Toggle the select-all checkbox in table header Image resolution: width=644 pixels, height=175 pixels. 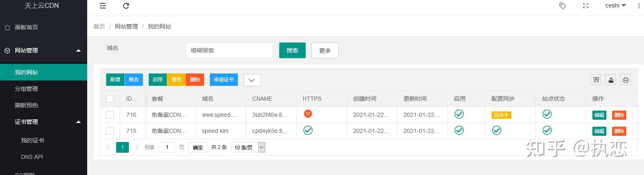click(x=110, y=99)
